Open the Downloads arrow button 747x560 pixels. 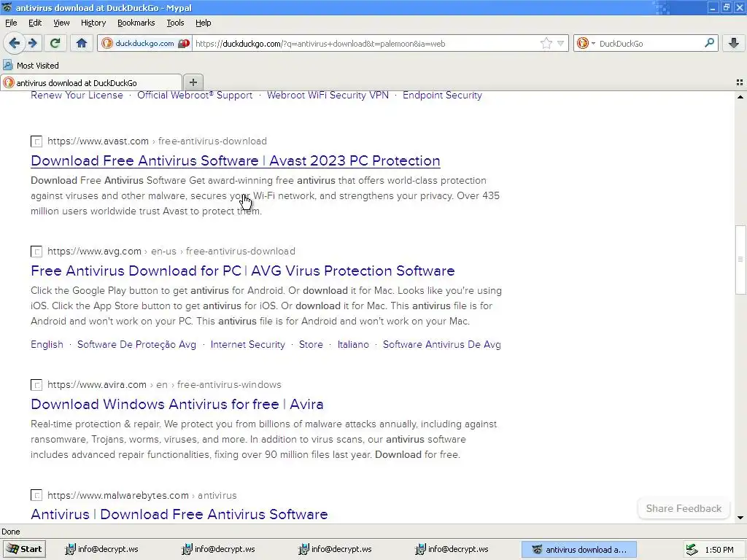click(x=734, y=43)
